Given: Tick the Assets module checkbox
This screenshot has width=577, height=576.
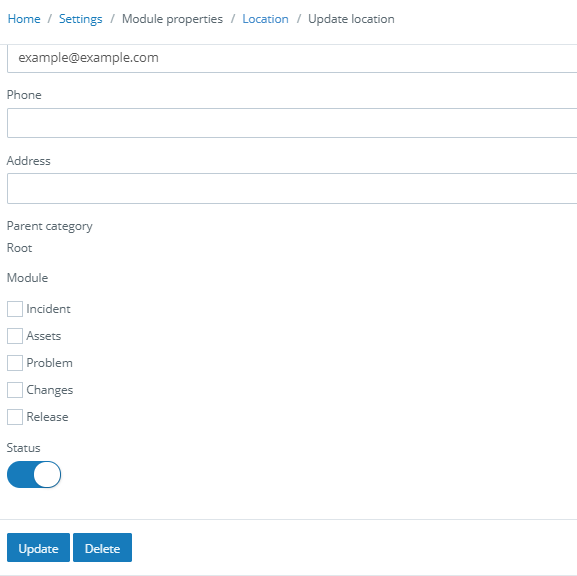Looking at the screenshot, I should [x=15, y=336].
